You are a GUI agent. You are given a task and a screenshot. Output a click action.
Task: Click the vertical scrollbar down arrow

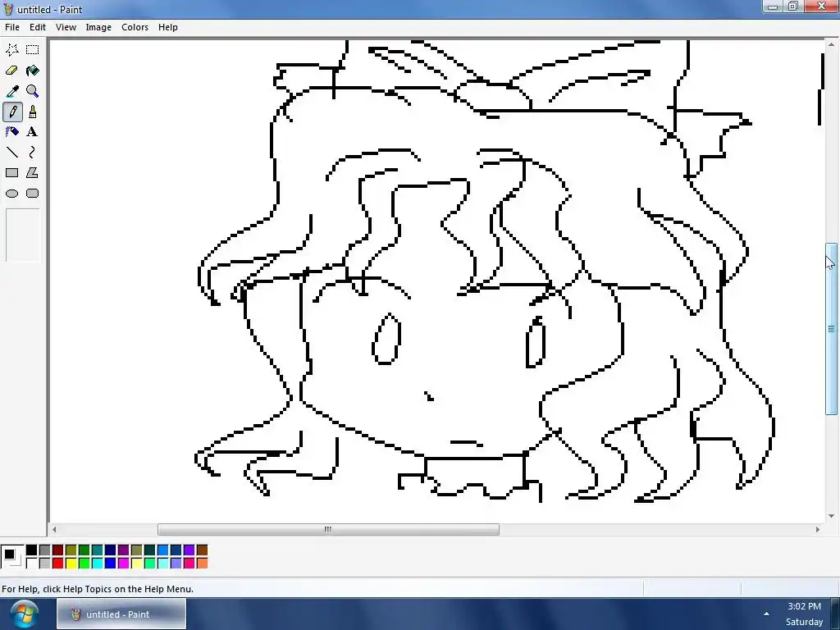point(832,517)
